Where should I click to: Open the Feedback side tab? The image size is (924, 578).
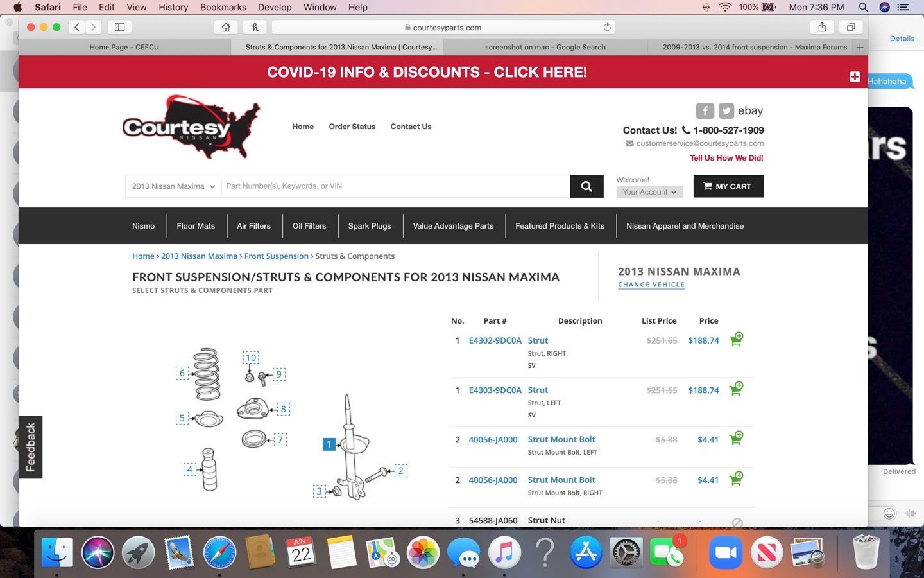30,447
